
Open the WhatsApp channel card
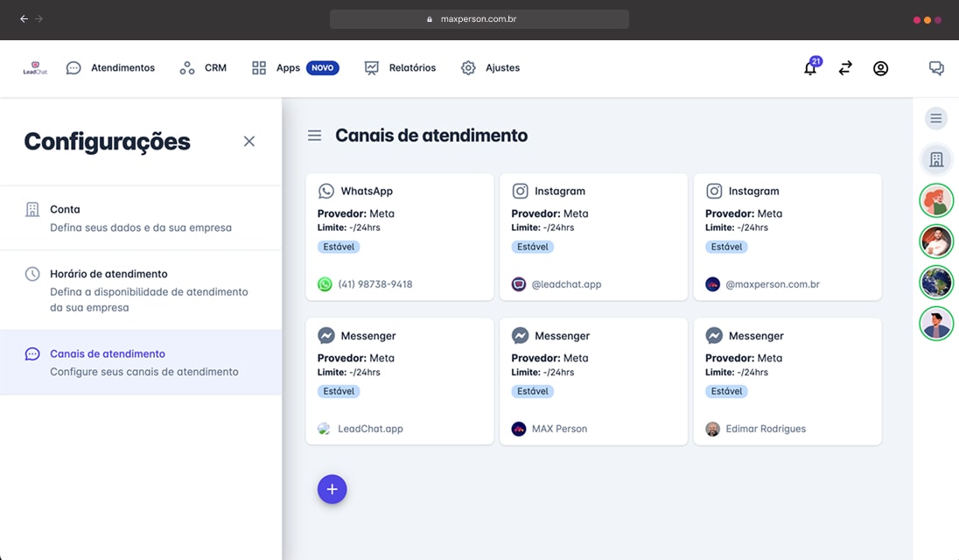(x=400, y=236)
